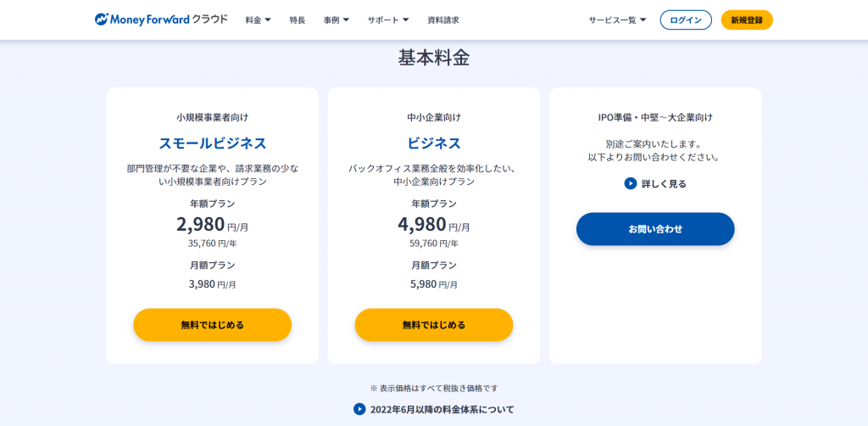Click the IPO準備・中堅〜大企業向け card heading
Viewport: 868px width, 426px height.
655,117
